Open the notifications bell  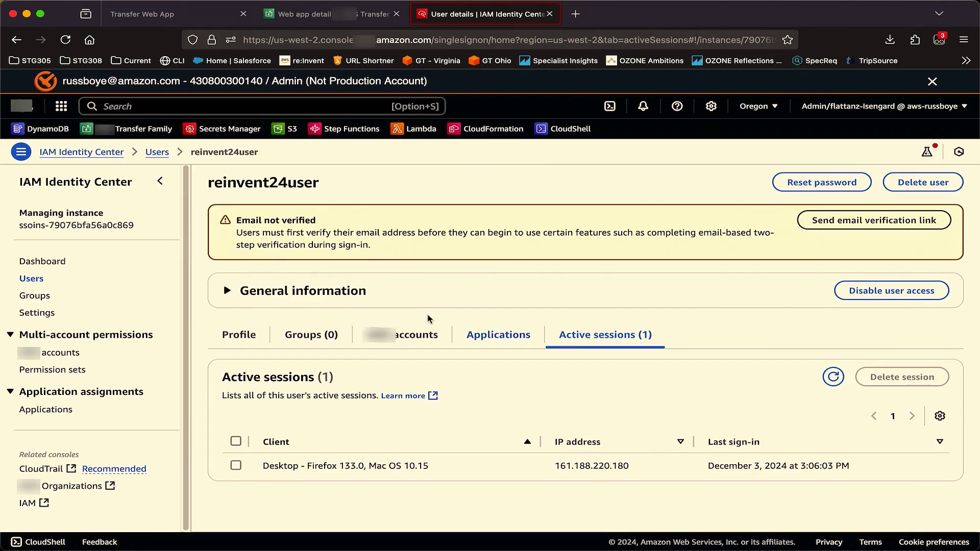(x=643, y=106)
